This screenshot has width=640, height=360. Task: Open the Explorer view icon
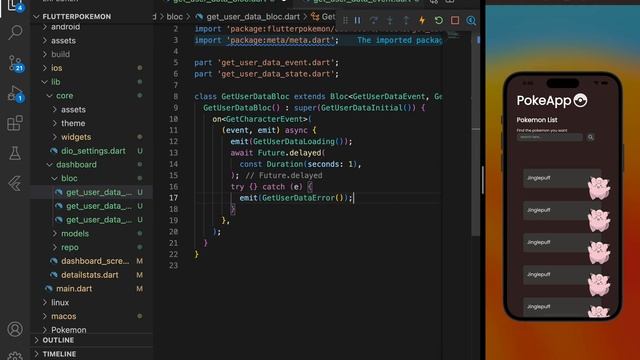(x=15, y=5)
